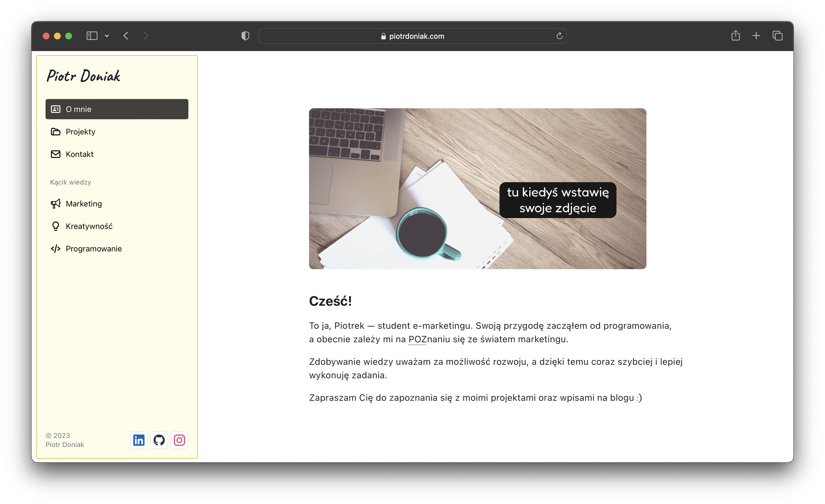Open the Programowanie code icon
825x504 pixels.
tap(56, 248)
